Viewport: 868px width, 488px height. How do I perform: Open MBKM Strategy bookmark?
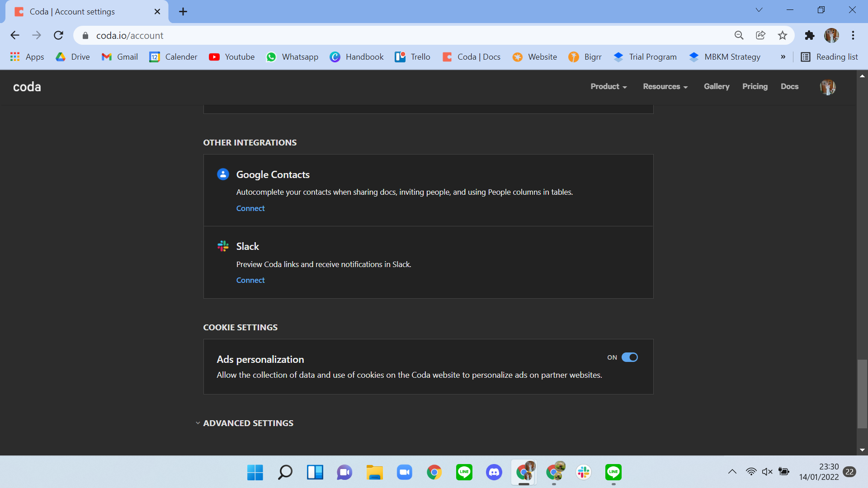725,57
